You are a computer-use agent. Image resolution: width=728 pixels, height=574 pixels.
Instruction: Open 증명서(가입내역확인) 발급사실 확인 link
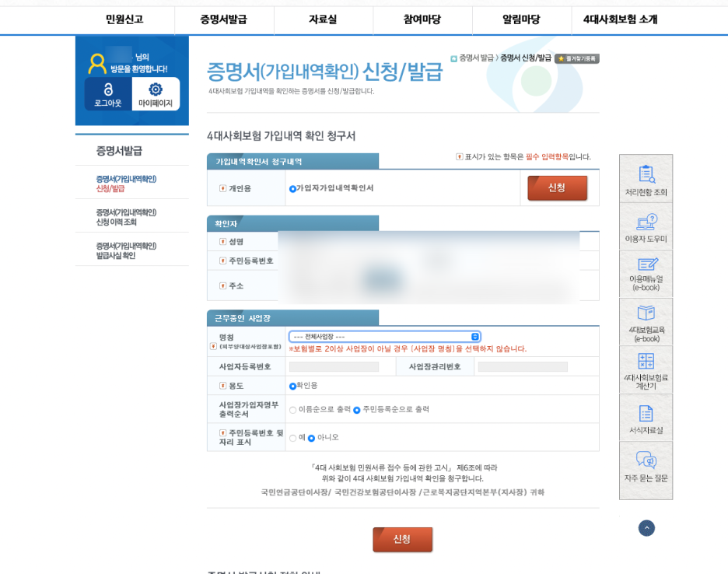click(126, 250)
